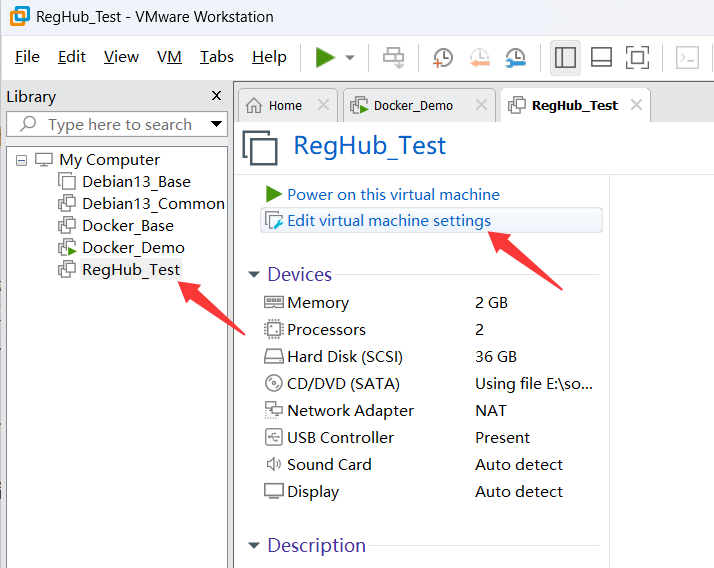The height and width of the screenshot is (568, 714).
Task: Open the snapshot manager wrench icon
Action: coord(515,58)
